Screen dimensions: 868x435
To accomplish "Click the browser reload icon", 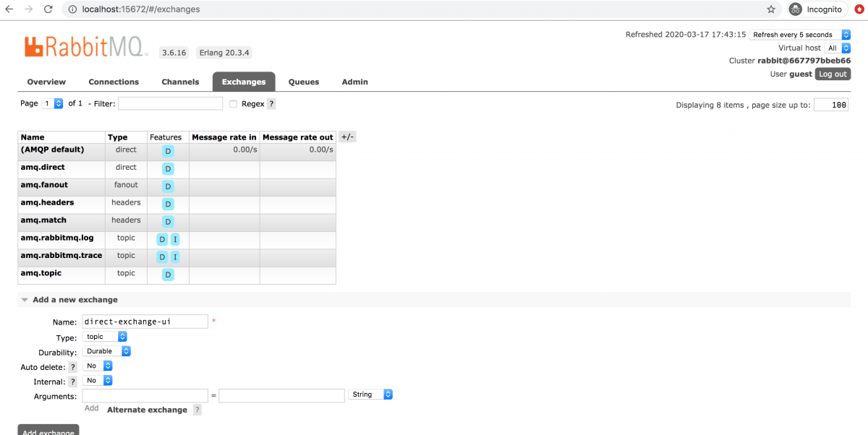I will 48,9.
